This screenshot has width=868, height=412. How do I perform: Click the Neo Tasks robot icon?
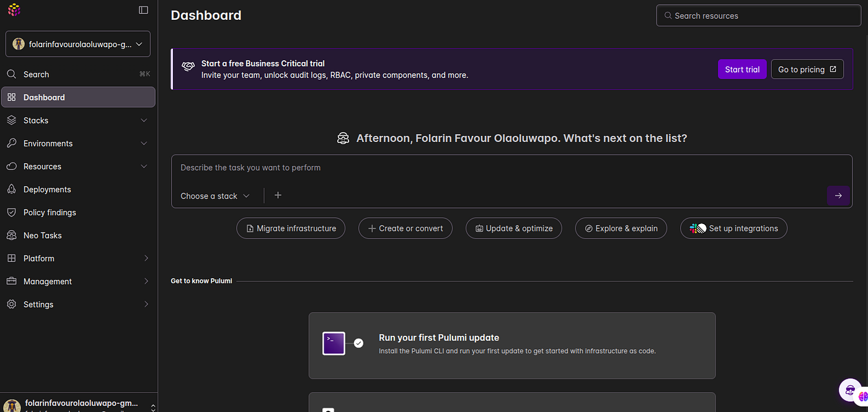click(x=11, y=235)
